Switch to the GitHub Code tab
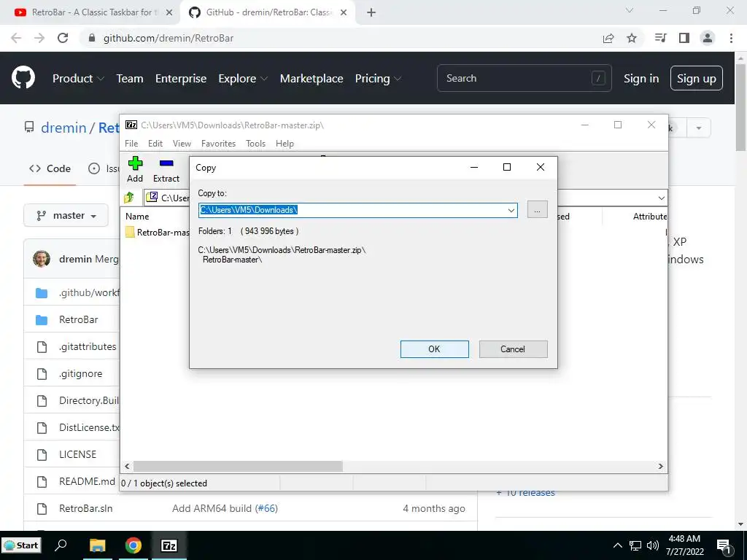This screenshot has width=747, height=560. tap(50, 168)
